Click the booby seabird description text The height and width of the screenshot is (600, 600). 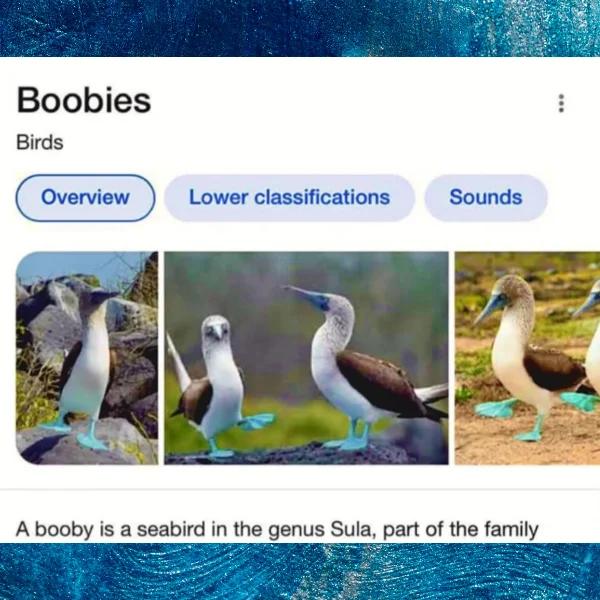point(277,530)
